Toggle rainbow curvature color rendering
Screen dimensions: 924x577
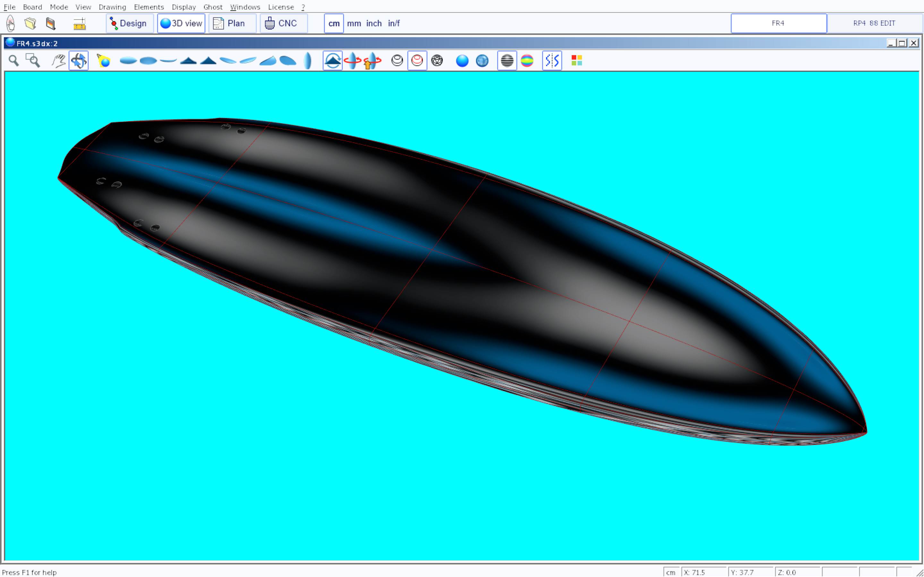coord(527,61)
